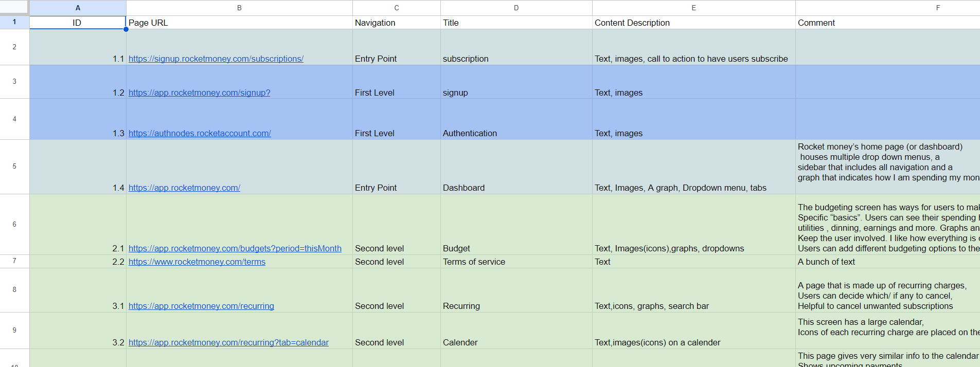Click the 'Comment' header cell
Viewport: 980px width, 367px height.
[x=888, y=22]
